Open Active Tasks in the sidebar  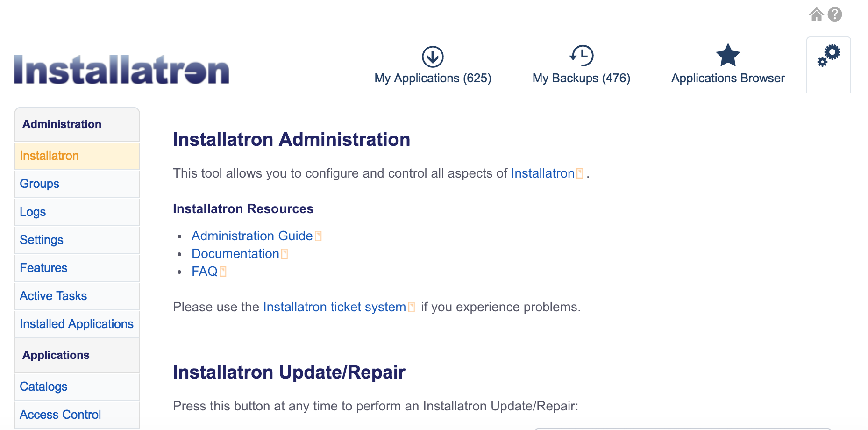coord(77,296)
